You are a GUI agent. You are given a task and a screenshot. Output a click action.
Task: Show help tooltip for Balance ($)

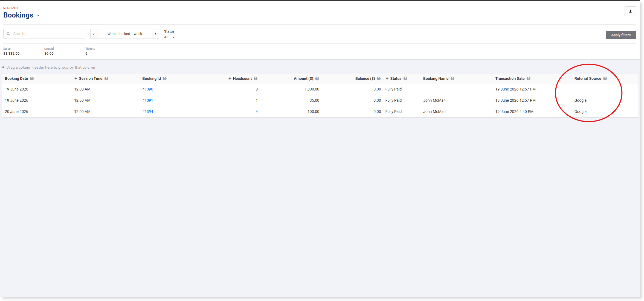click(379, 78)
